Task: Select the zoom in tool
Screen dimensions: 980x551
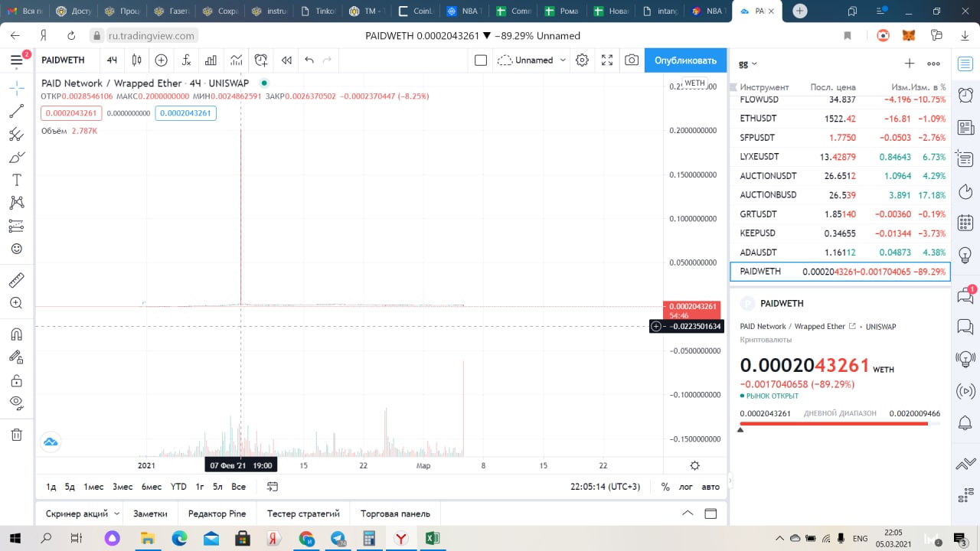Action: click(x=16, y=303)
